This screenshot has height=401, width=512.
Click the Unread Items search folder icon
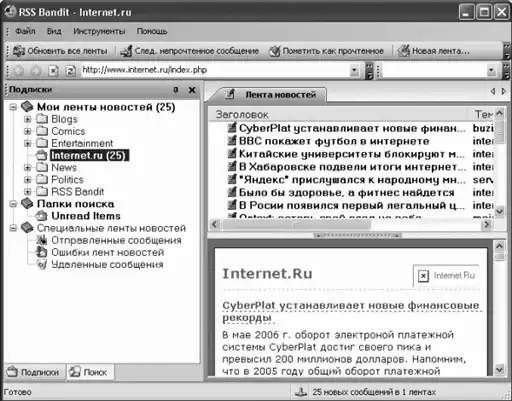point(42,216)
